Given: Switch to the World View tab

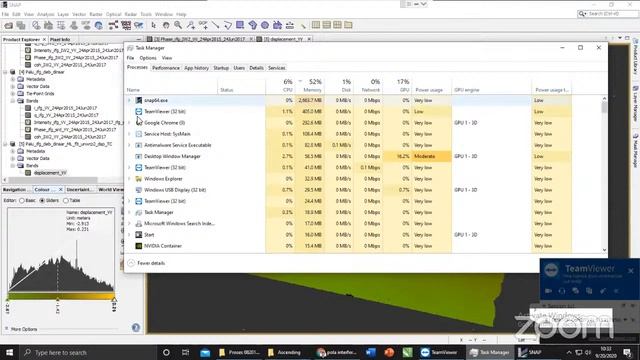Looking at the screenshot, I should pyautogui.click(x=110, y=189).
